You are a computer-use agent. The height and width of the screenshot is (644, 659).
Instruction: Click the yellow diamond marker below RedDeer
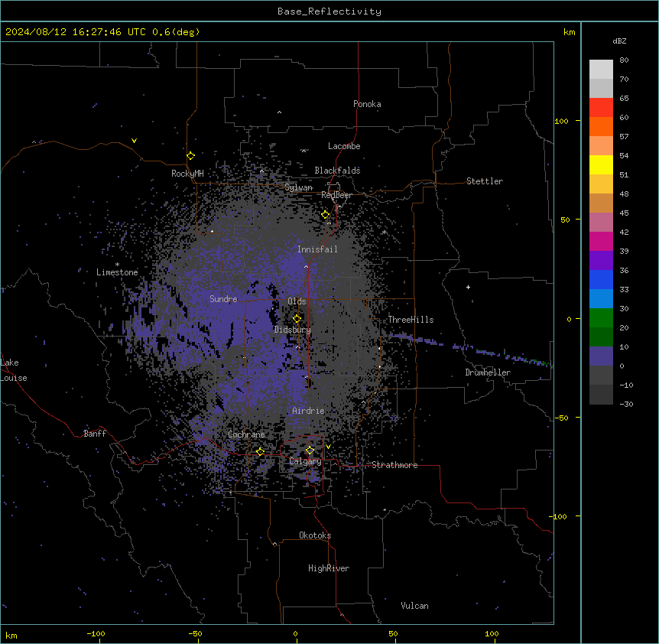pyautogui.click(x=326, y=215)
